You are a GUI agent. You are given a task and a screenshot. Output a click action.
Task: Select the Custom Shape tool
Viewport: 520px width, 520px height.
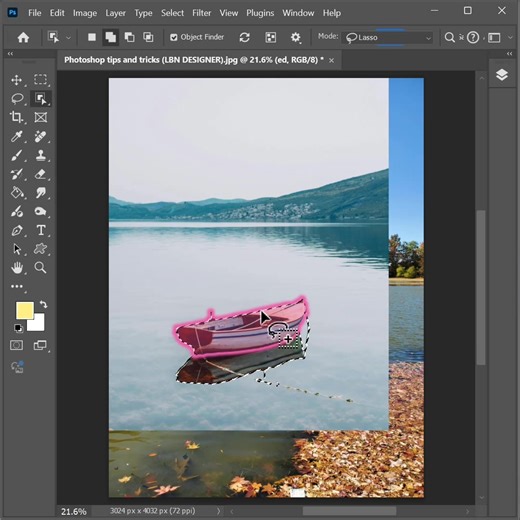tap(41, 249)
